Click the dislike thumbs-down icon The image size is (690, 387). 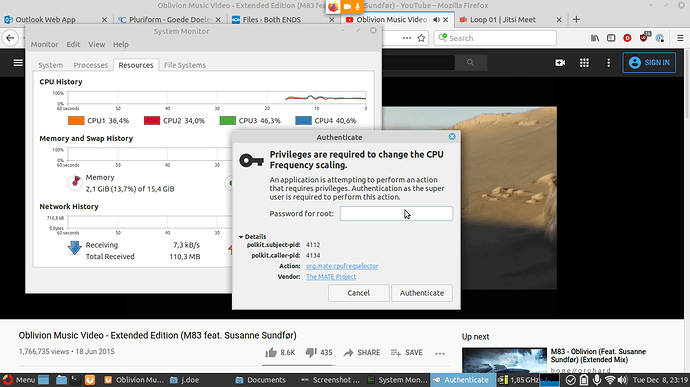pos(311,353)
